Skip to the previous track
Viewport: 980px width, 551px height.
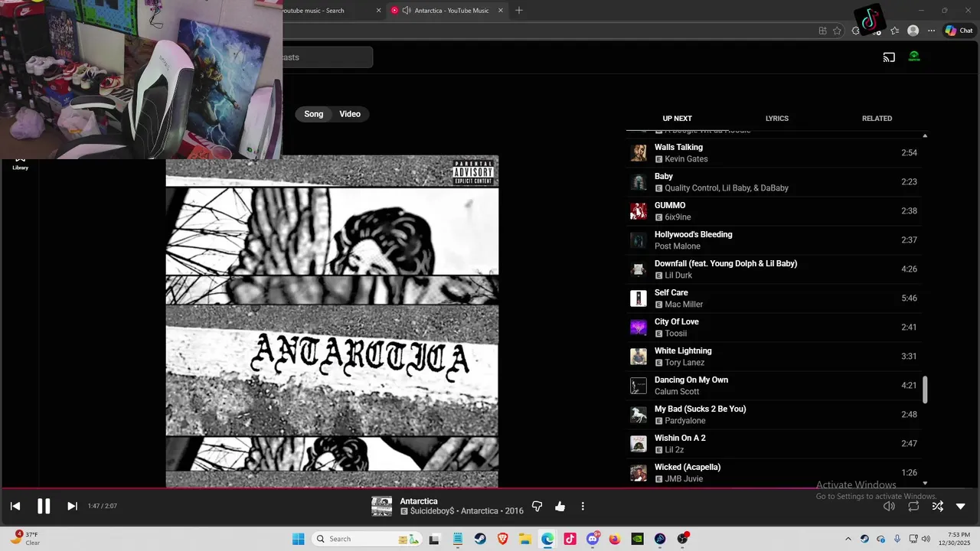tap(15, 506)
